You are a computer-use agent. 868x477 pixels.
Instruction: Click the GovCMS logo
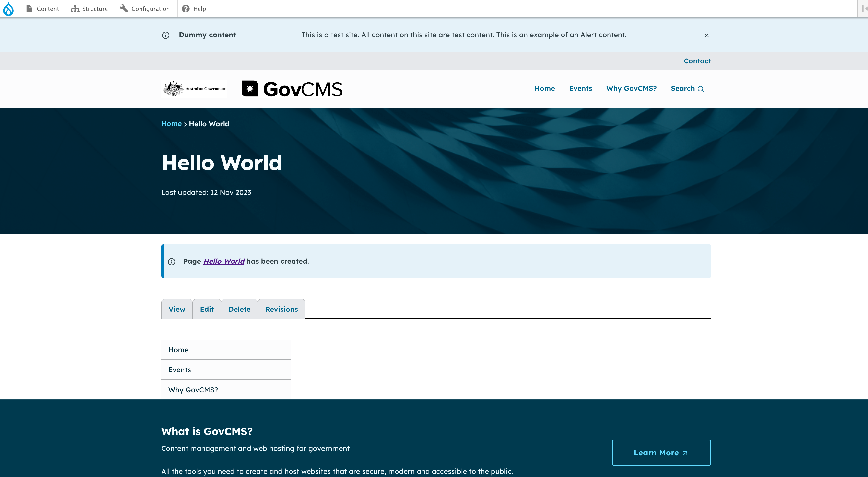pyautogui.click(x=292, y=89)
